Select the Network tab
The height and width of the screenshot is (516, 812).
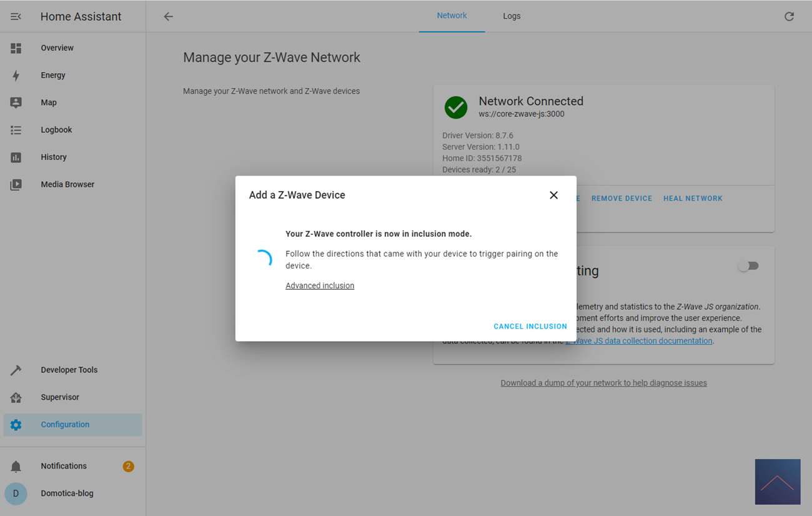tap(452, 16)
